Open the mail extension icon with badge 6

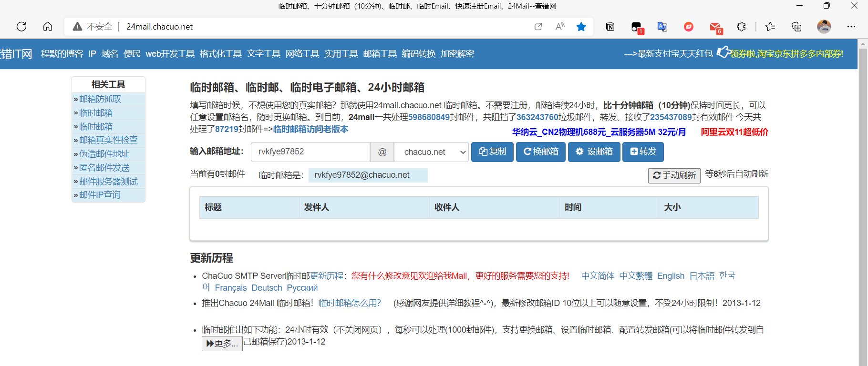point(715,28)
